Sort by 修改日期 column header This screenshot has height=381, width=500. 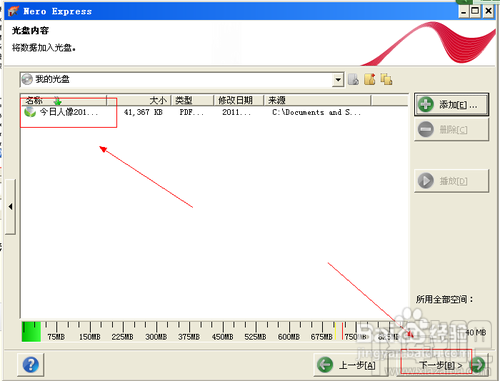[x=239, y=100]
